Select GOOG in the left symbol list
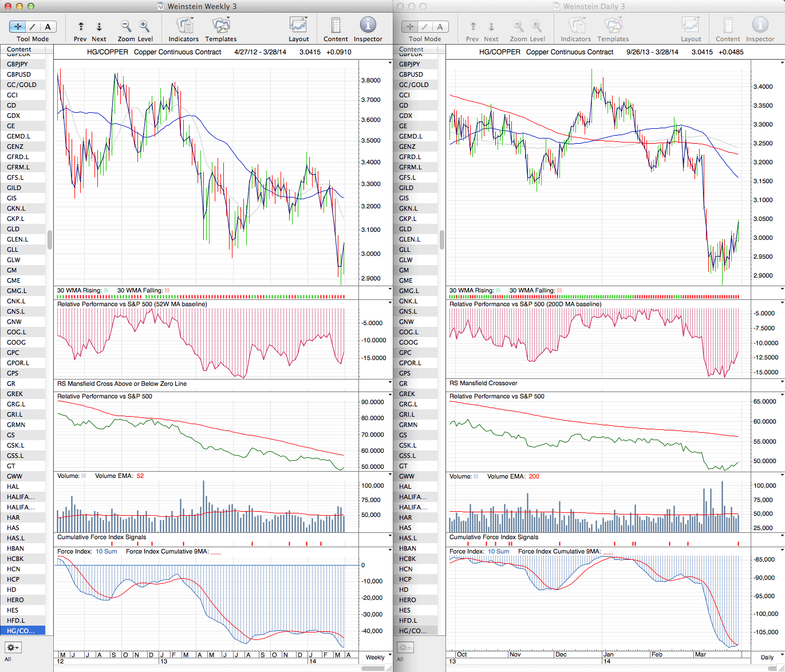 click(x=17, y=342)
